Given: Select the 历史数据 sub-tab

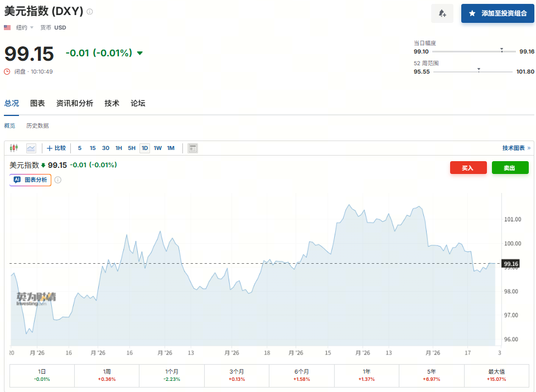Looking at the screenshot, I should pos(37,126).
